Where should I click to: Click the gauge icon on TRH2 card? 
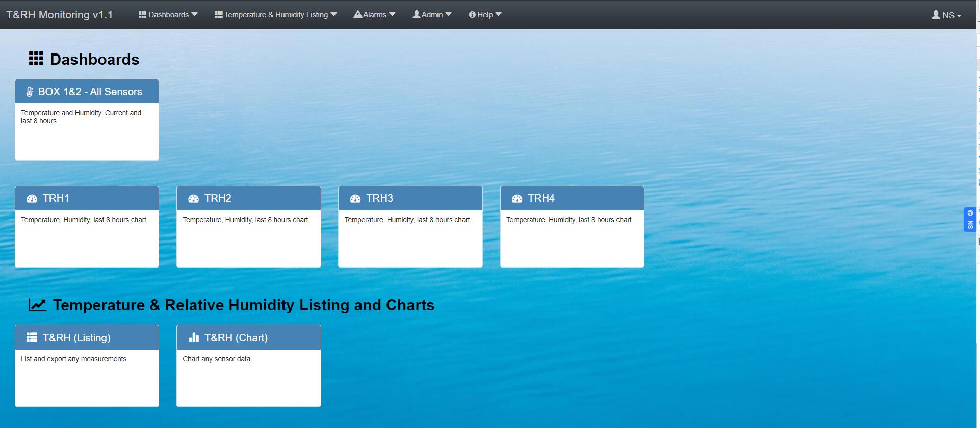(x=193, y=199)
